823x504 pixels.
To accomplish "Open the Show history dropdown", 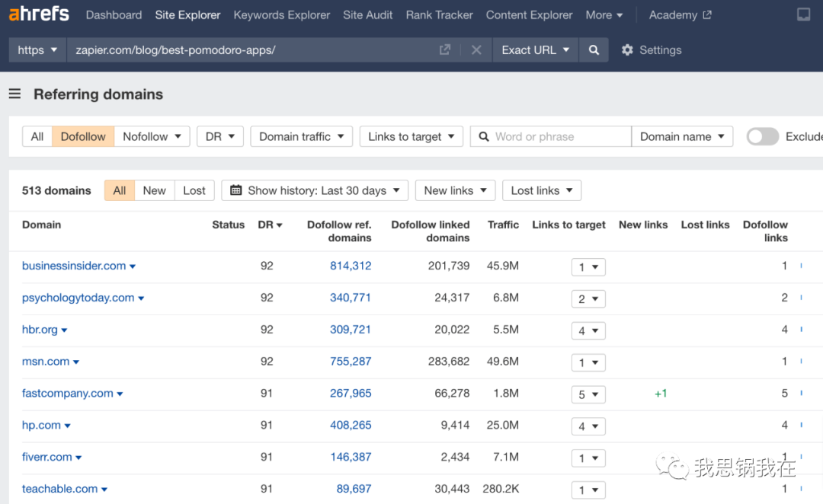I will (315, 190).
